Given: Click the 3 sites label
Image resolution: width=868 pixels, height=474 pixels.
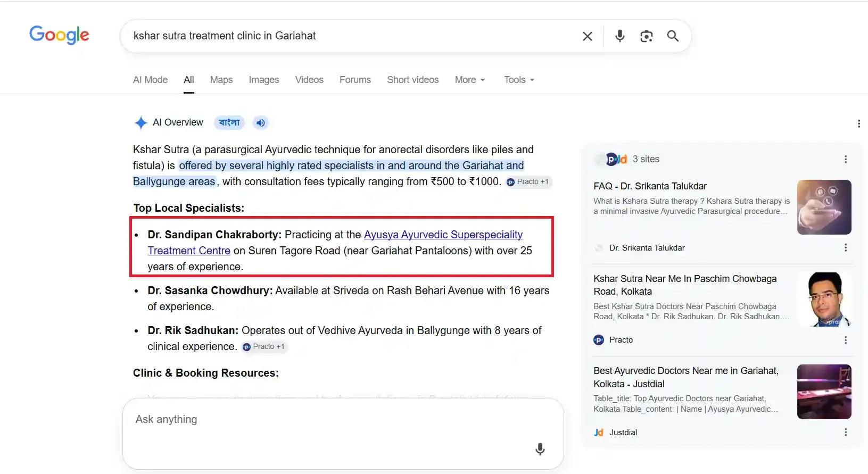Looking at the screenshot, I should pyautogui.click(x=646, y=159).
